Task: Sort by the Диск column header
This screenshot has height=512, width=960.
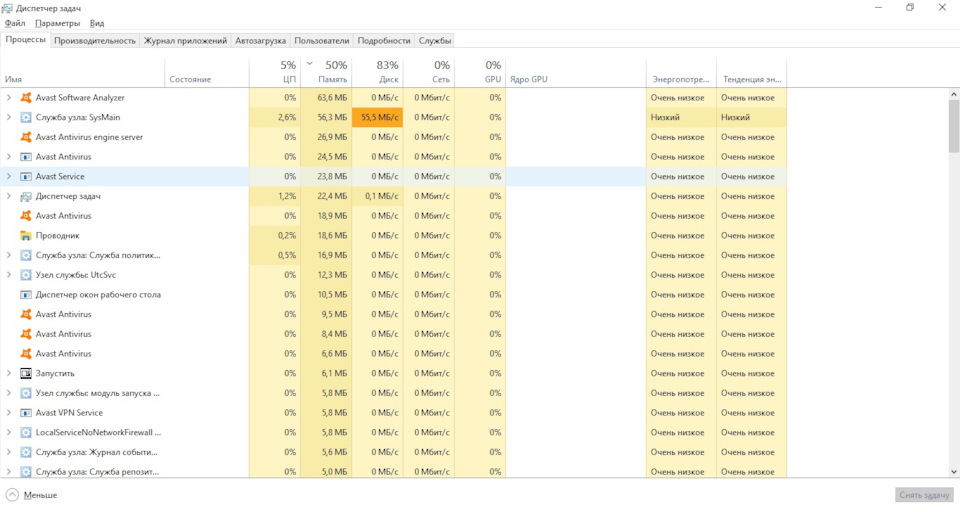Action: (x=378, y=73)
